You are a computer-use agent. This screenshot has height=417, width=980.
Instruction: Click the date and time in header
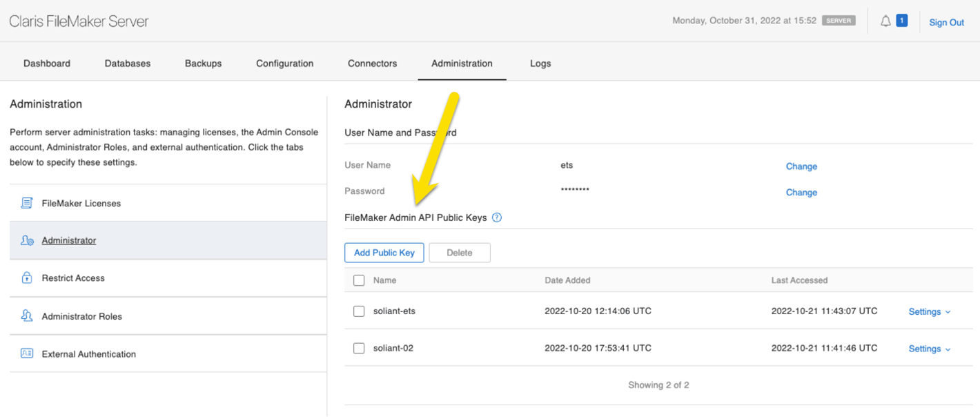tap(745, 21)
